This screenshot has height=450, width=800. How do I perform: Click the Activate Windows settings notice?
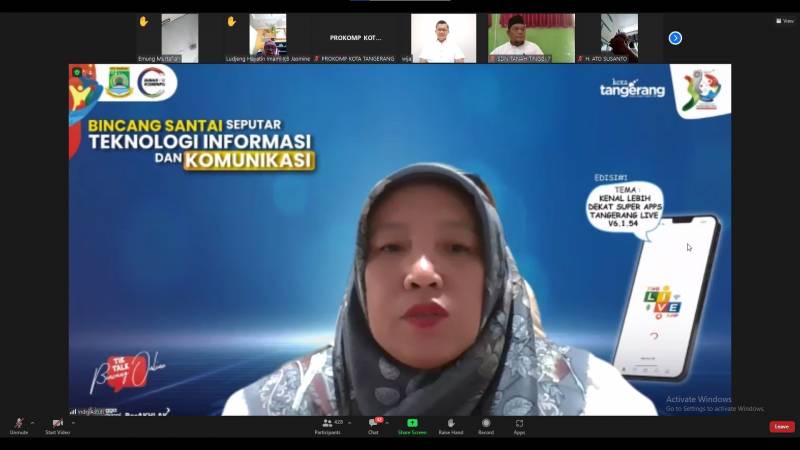point(714,404)
